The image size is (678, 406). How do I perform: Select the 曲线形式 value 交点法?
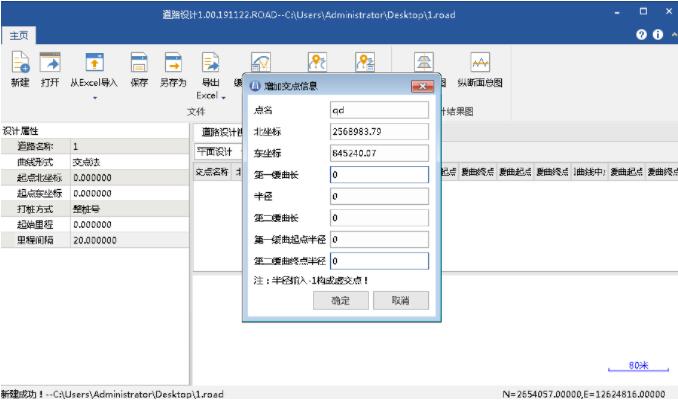point(129,162)
